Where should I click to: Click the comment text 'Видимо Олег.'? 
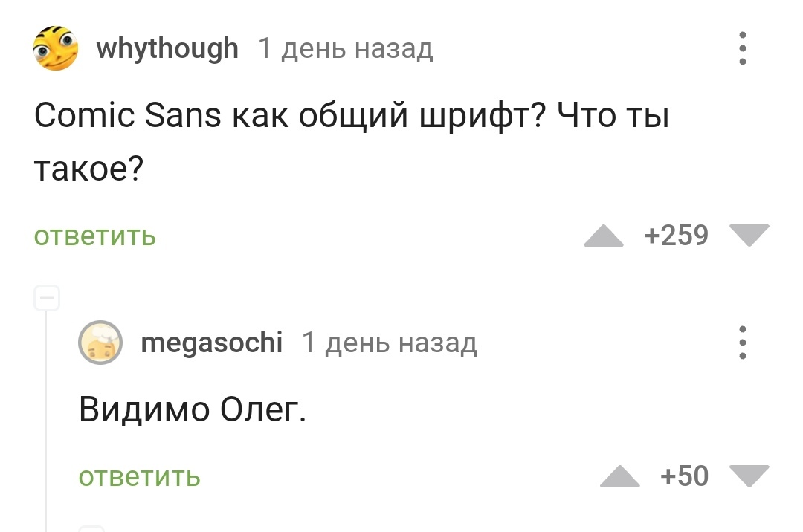point(193,410)
